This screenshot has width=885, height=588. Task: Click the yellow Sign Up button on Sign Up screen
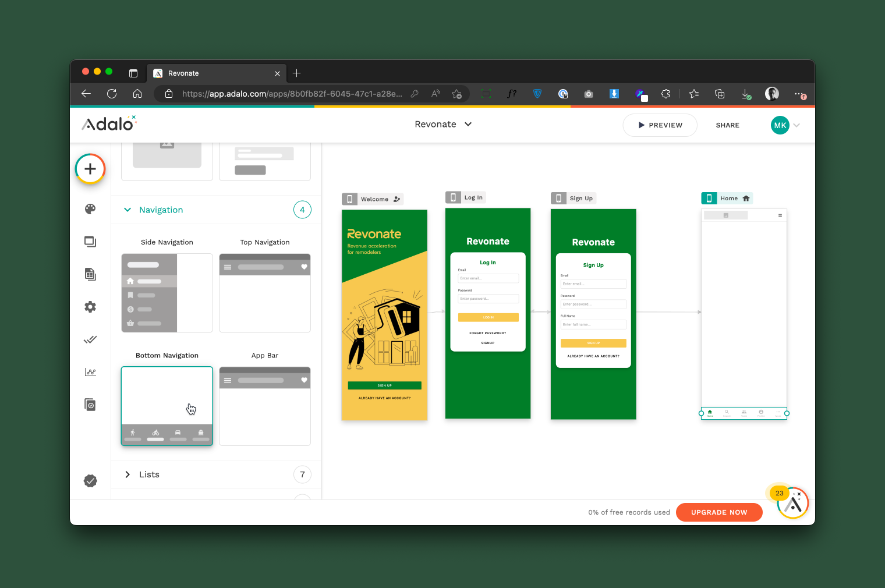tap(593, 343)
